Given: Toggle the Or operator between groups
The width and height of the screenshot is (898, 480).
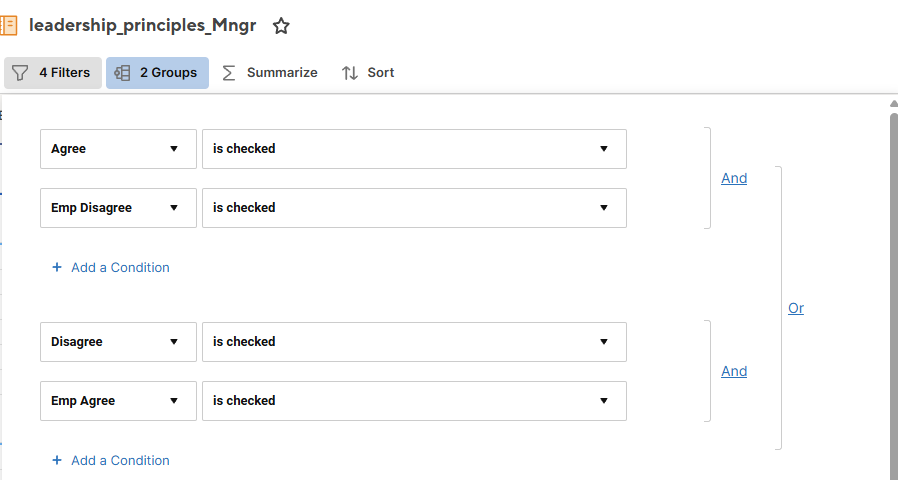Looking at the screenshot, I should coord(796,308).
